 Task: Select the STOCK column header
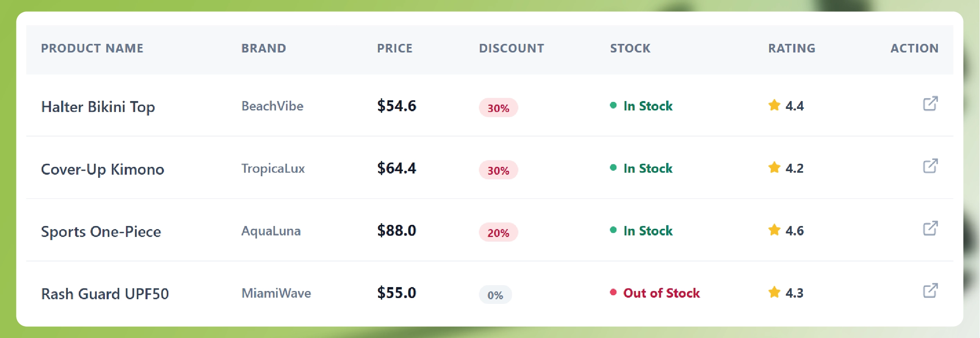coord(630,48)
